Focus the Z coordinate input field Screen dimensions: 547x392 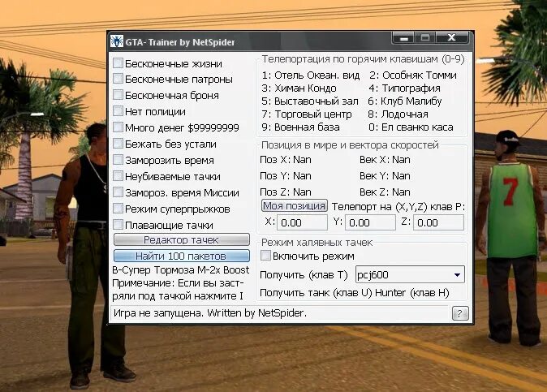[x=438, y=222]
